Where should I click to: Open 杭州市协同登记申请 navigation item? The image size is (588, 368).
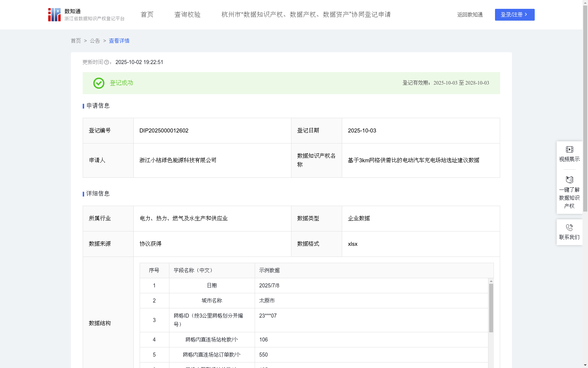[306, 15]
